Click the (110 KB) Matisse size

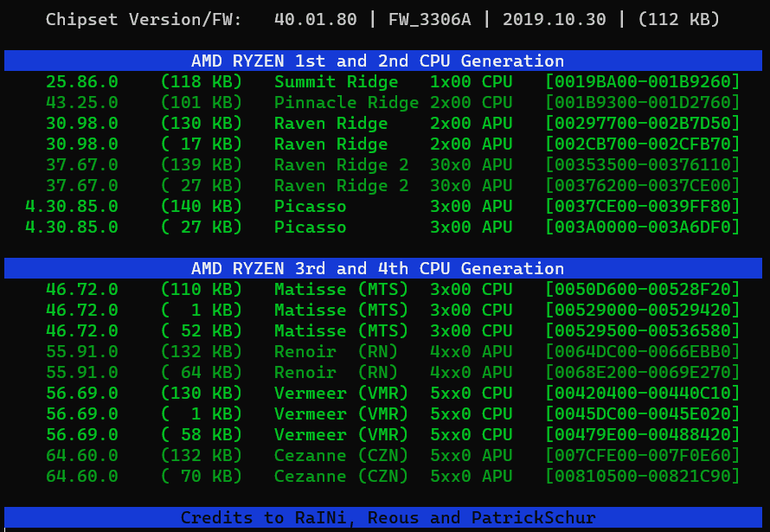pos(202,289)
